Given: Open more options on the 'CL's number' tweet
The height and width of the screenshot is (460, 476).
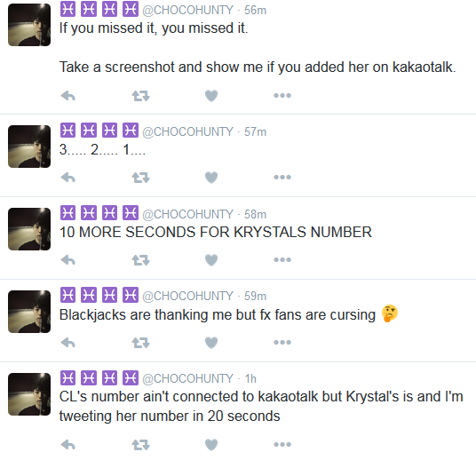Looking at the screenshot, I should [282, 445].
